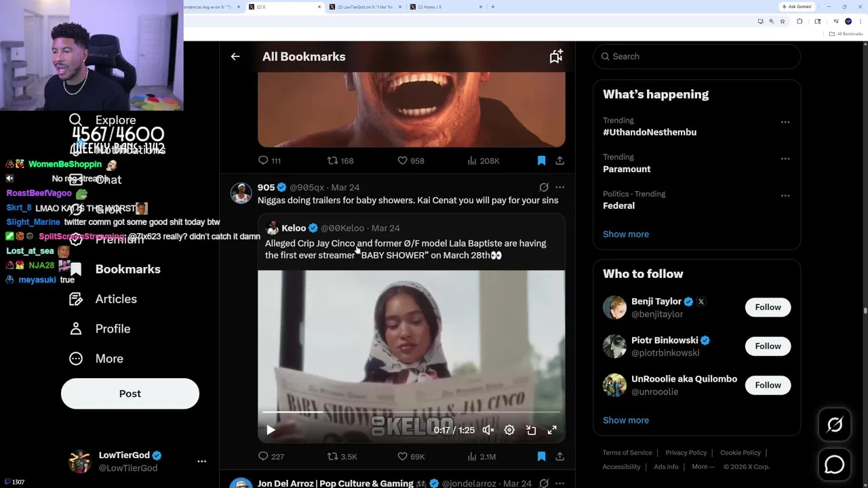This screenshot has width=868, height=488.
Task: Seek on the video progress bar
Action: click(411, 412)
